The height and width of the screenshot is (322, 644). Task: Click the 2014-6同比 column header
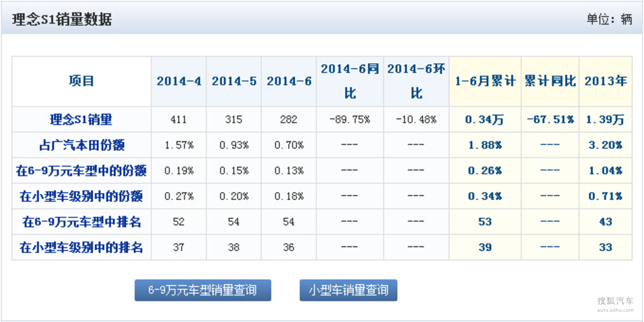pyautogui.click(x=350, y=81)
